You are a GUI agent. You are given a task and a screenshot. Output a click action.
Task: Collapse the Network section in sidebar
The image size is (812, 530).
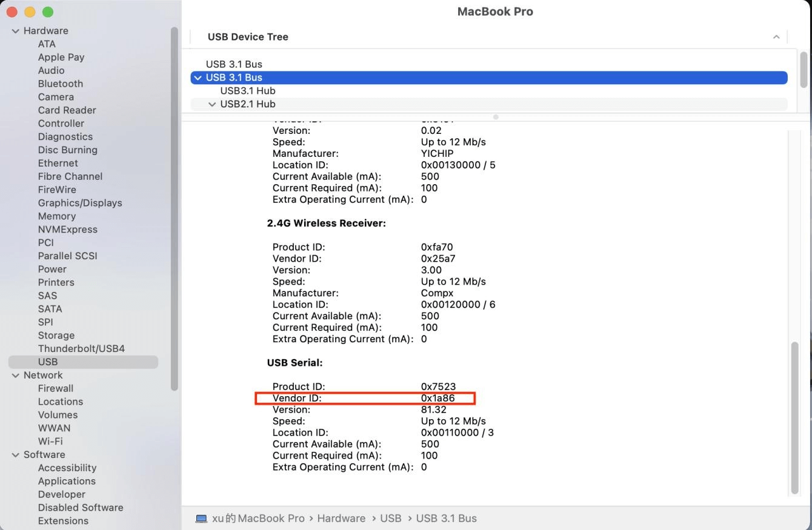(16, 376)
